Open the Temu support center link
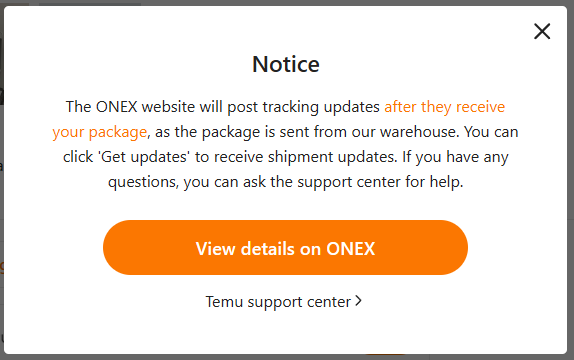This screenshot has height=360, width=574. [284, 302]
